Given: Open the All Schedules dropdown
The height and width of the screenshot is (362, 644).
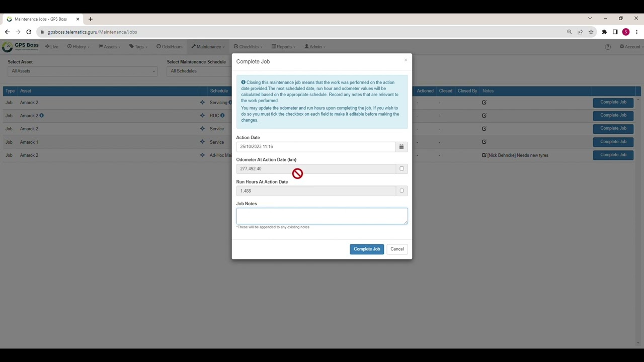Looking at the screenshot, I should (x=200, y=71).
